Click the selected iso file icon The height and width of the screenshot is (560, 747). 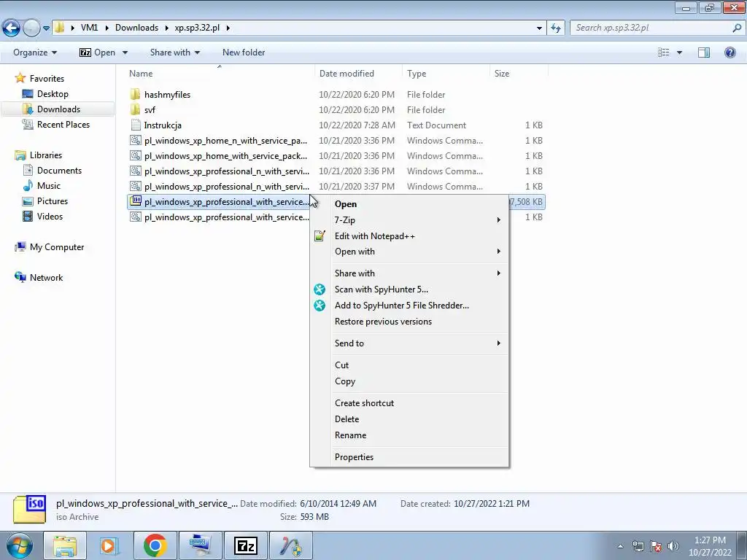pyautogui.click(x=136, y=201)
